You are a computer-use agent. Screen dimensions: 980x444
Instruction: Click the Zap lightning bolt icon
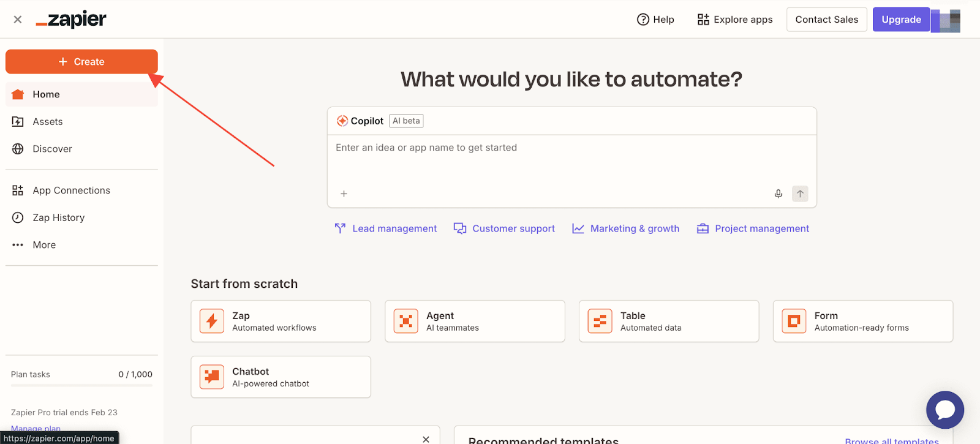pyautogui.click(x=212, y=321)
